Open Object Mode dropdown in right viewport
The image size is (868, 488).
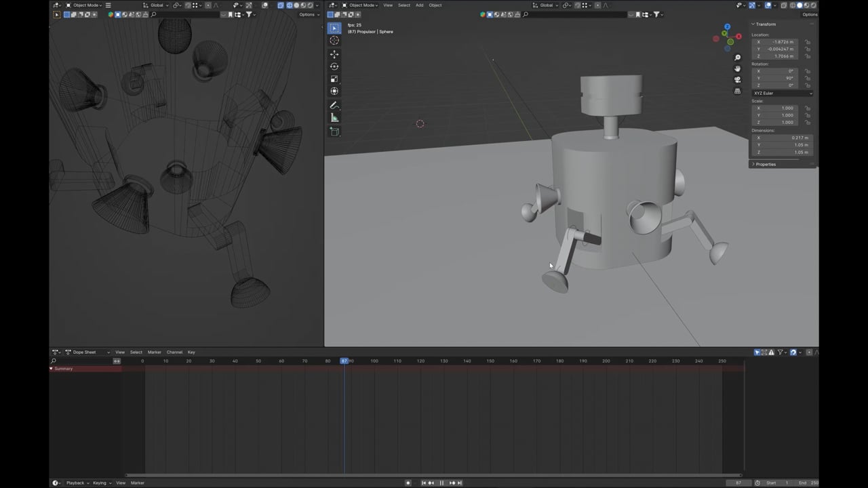[x=363, y=5]
